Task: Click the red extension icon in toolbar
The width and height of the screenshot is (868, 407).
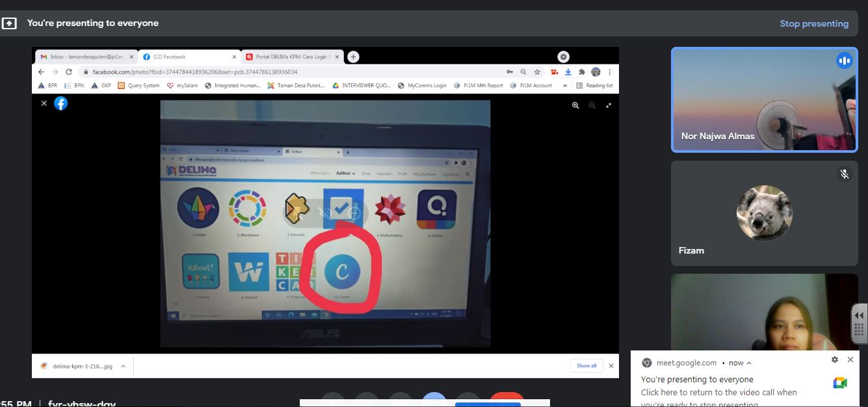Action: tap(555, 72)
